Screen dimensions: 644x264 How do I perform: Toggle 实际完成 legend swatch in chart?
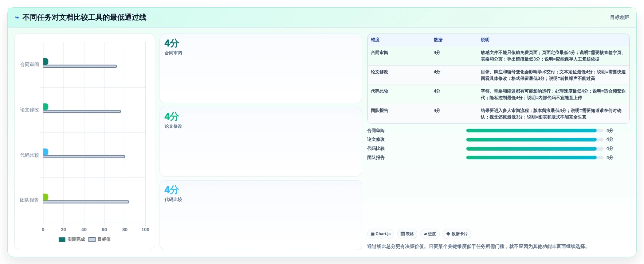[x=62, y=240]
